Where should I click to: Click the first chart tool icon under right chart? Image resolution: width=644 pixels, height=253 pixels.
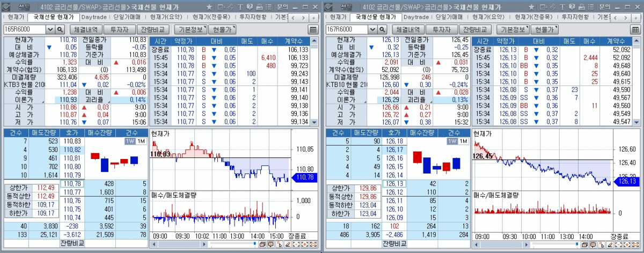(x=584, y=244)
